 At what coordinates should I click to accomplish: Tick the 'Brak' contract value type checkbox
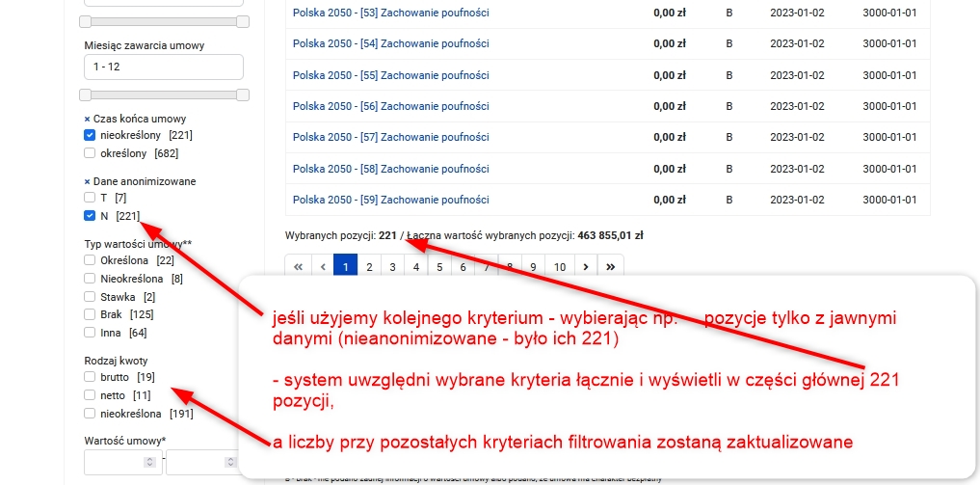point(90,314)
